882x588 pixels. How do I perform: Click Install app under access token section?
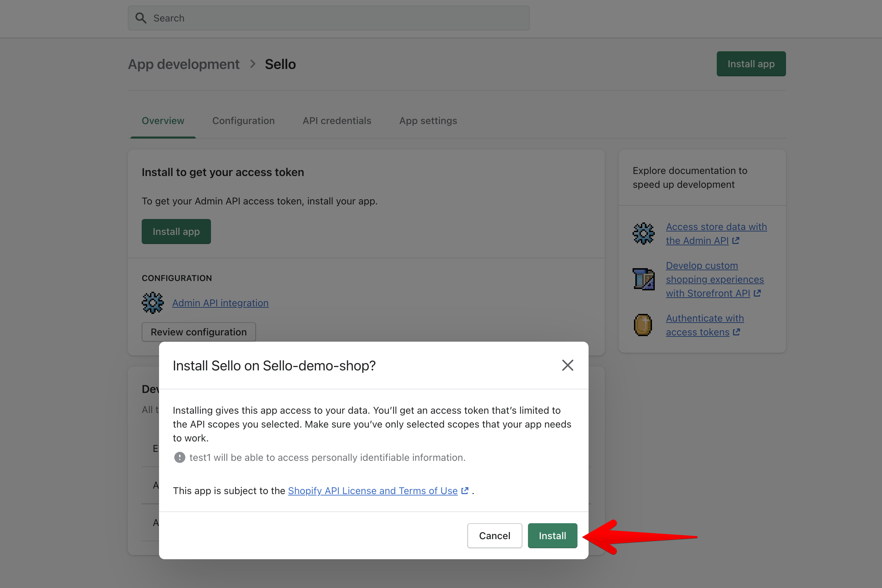(x=176, y=231)
